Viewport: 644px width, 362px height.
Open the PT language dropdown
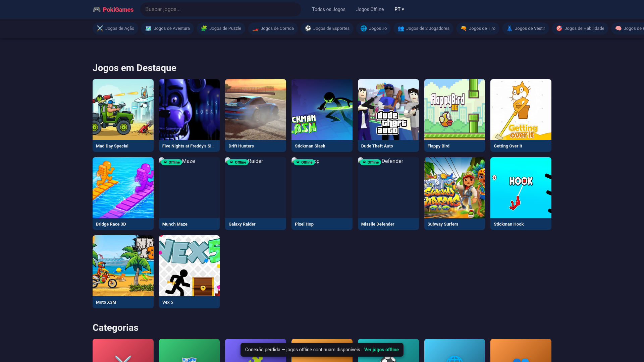(399, 9)
